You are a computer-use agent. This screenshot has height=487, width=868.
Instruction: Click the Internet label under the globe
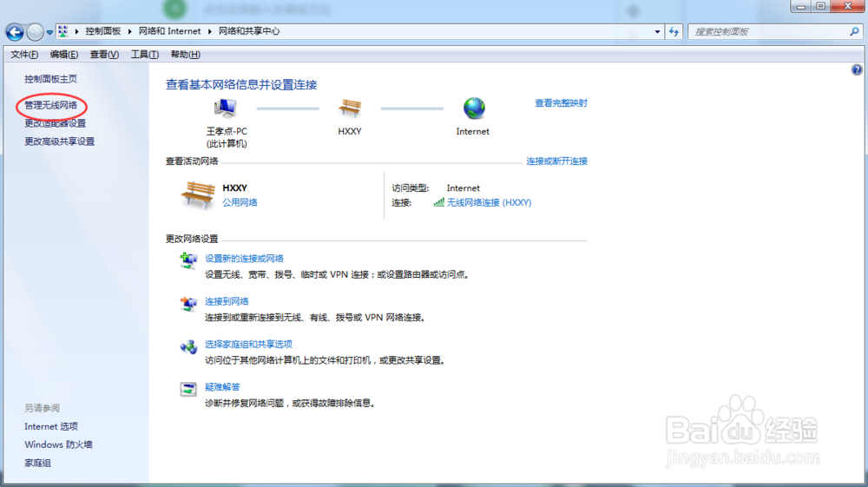point(473,132)
